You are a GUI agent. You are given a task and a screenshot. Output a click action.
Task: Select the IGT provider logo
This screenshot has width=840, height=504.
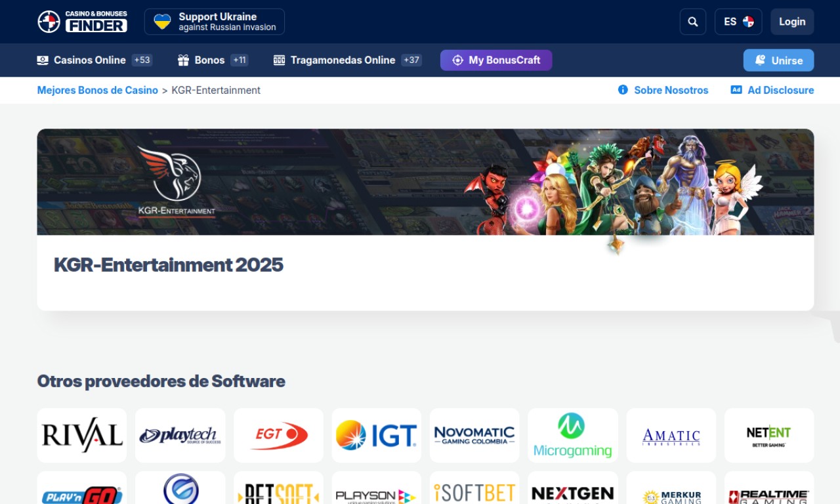[376, 436]
